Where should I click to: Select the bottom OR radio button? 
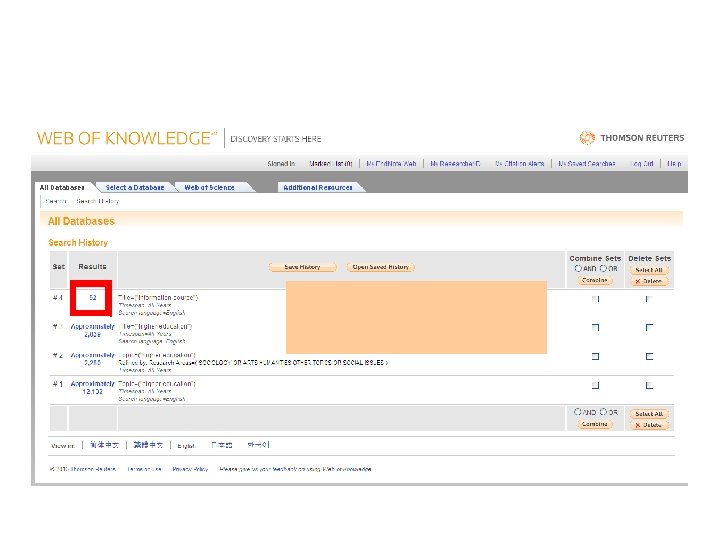click(603, 412)
